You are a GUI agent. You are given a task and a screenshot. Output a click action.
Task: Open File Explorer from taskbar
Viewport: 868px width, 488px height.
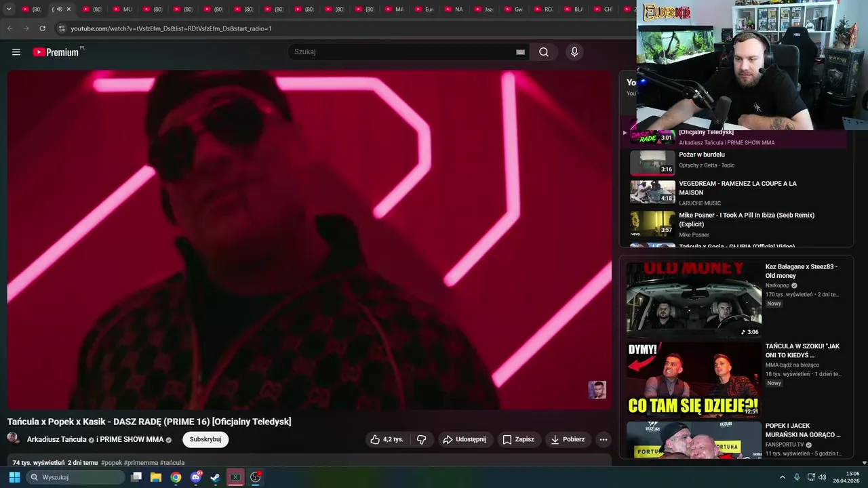tap(156, 477)
